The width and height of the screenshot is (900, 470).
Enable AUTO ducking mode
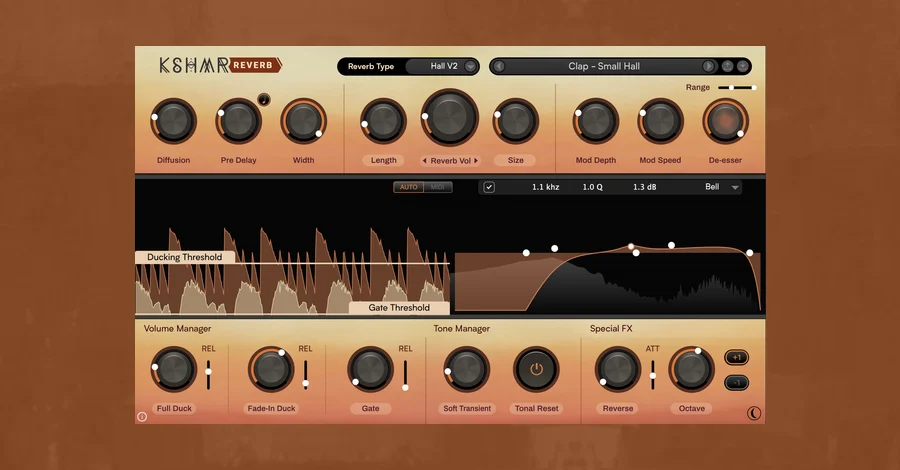click(409, 187)
